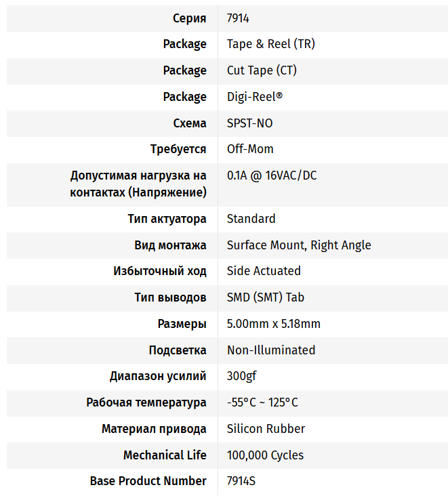Screen dimensions: 448x498
Task: Click the Cut Tape (CT) value
Action: (262, 70)
